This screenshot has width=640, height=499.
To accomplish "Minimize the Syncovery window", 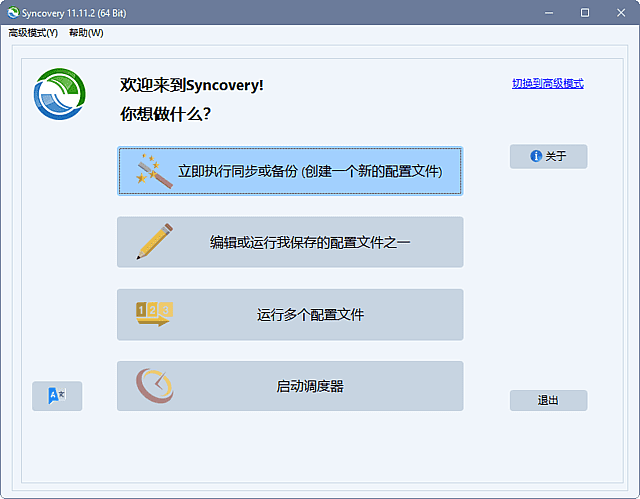I will [x=549, y=13].
